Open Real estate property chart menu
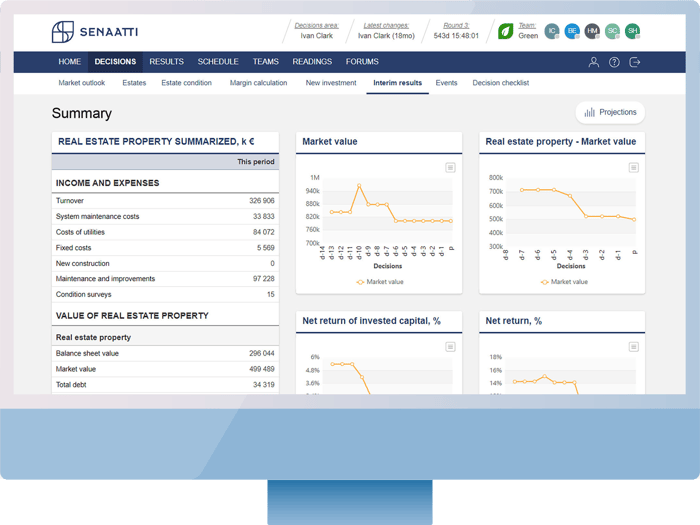 pos(633,168)
